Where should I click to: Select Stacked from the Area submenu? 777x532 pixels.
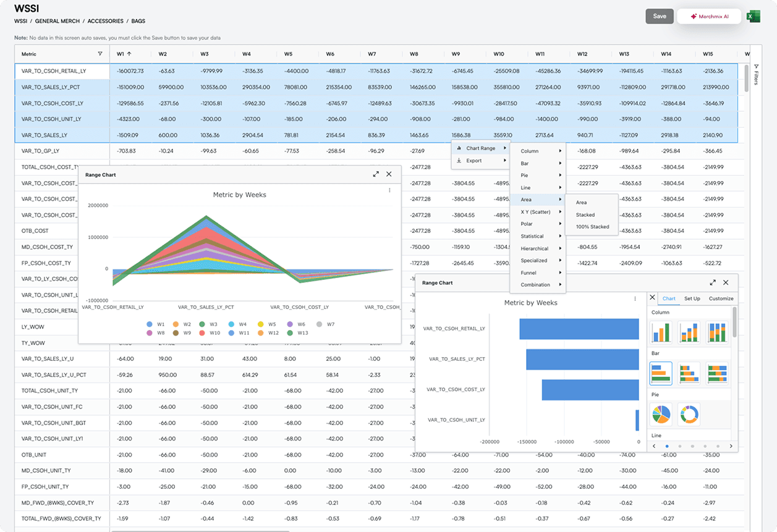[585, 215]
